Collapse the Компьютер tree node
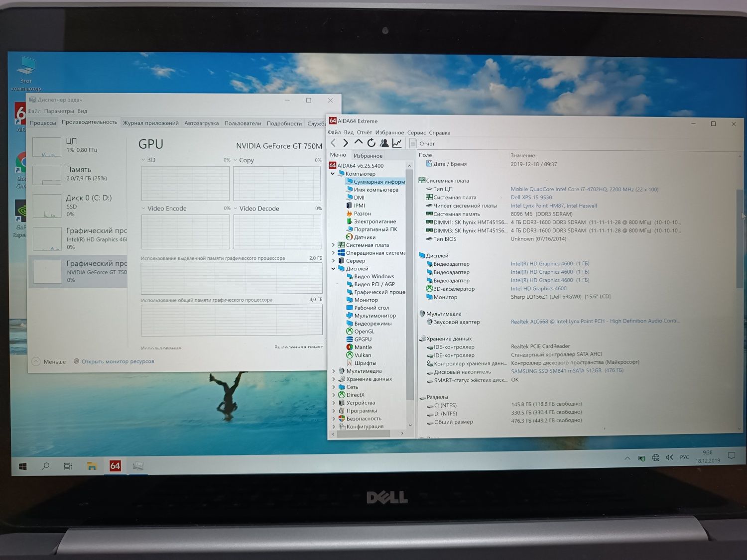This screenshot has height=560, width=747. click(x=333, y=174)
